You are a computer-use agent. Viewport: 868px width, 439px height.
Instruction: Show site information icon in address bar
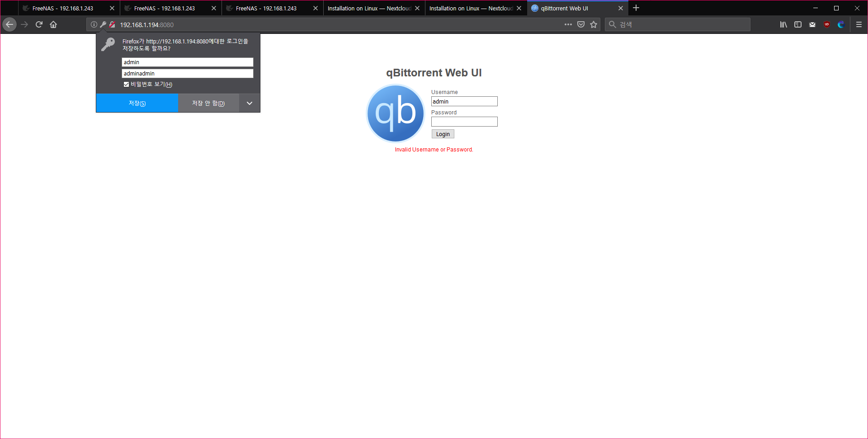tap(94, 24)
